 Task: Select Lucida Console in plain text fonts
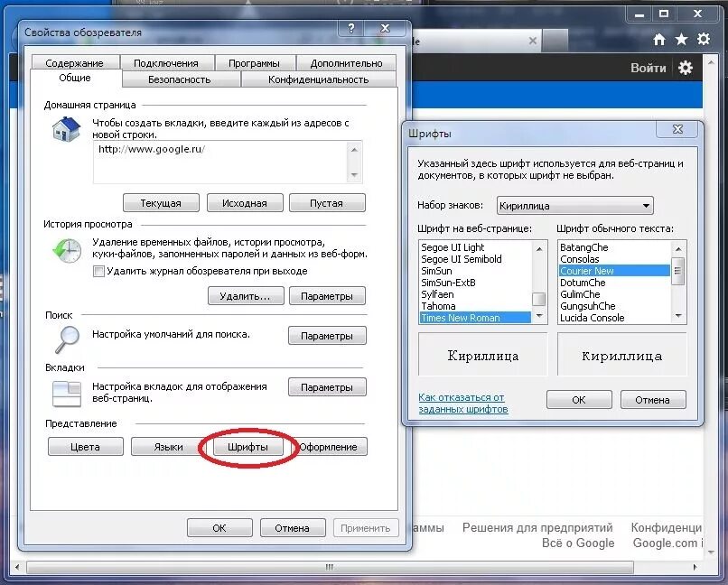[614, 318]
